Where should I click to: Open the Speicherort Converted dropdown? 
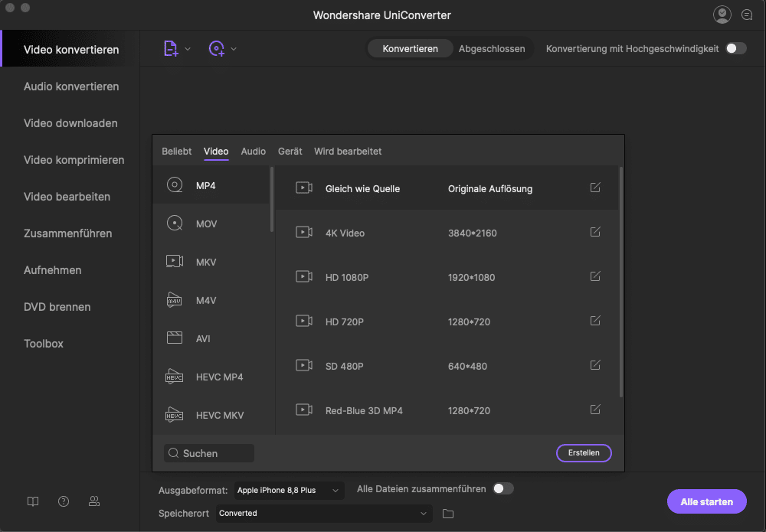click(x=325, y=513)
